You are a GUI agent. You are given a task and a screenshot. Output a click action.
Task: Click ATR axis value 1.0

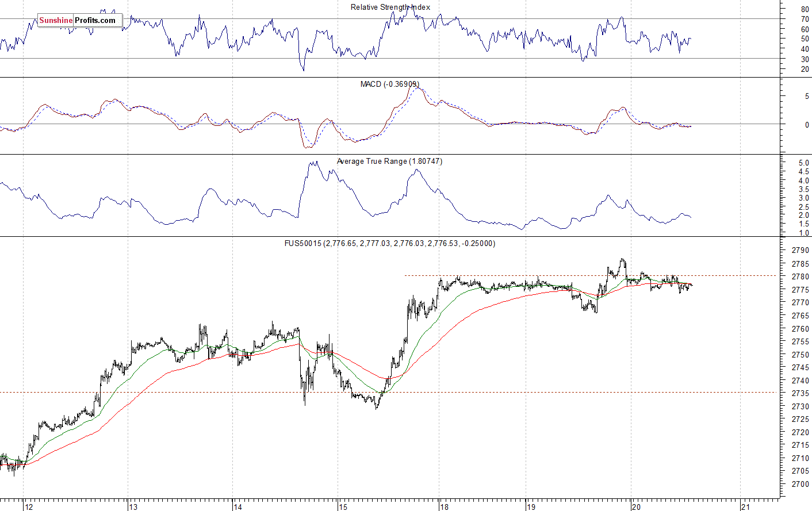click(804, 233)
